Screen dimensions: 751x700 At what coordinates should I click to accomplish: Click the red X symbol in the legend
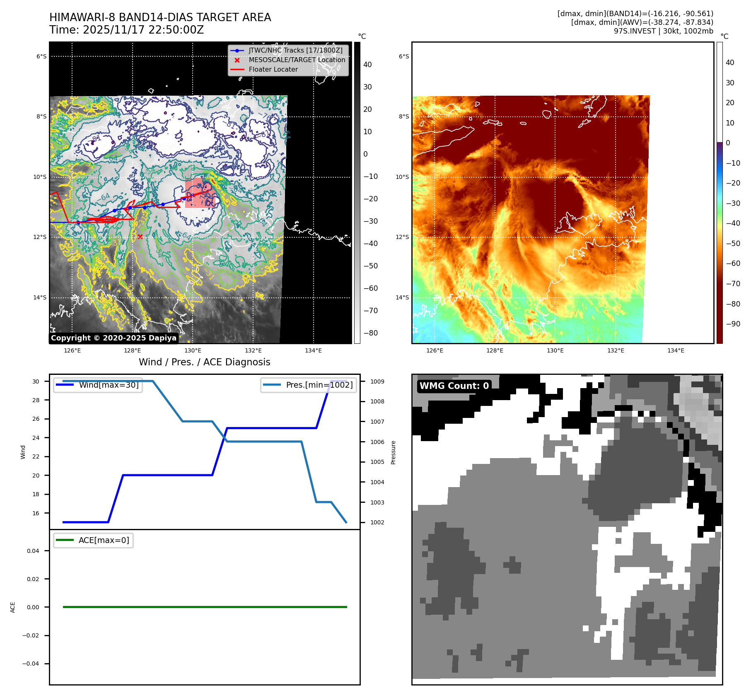237,60
